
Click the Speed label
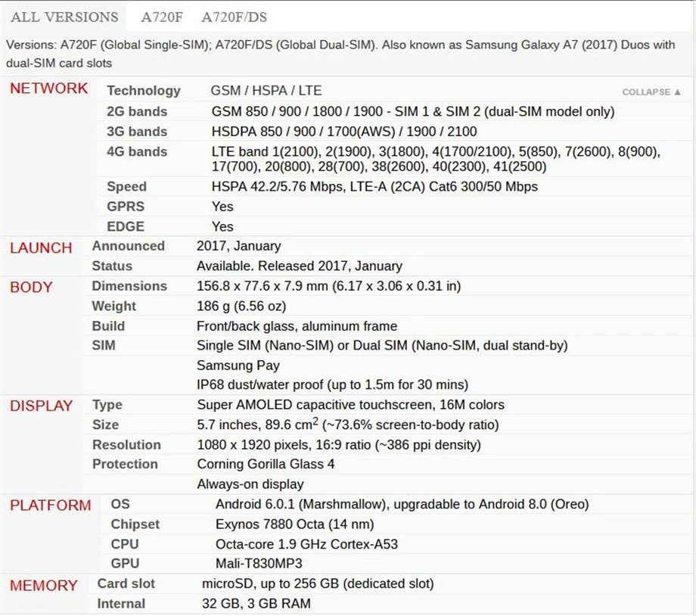tap(126, 186)
